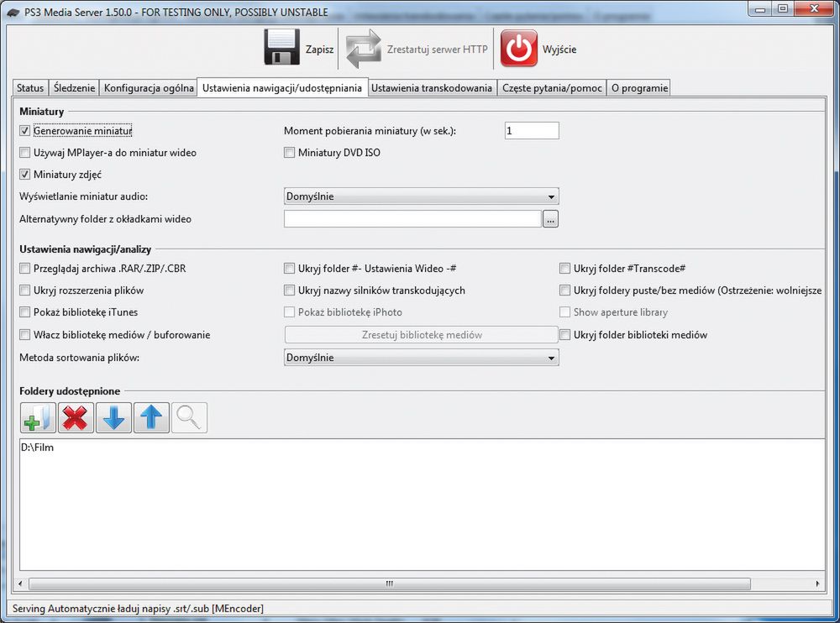Click the Zapisz button label
The width and height of the screenshot is (840, 623).
(320, 50)
